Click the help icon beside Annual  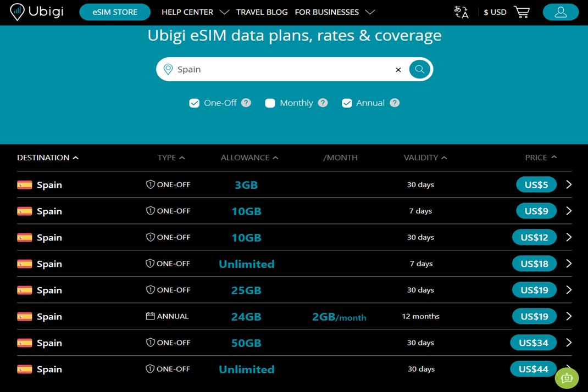point(395,103)
